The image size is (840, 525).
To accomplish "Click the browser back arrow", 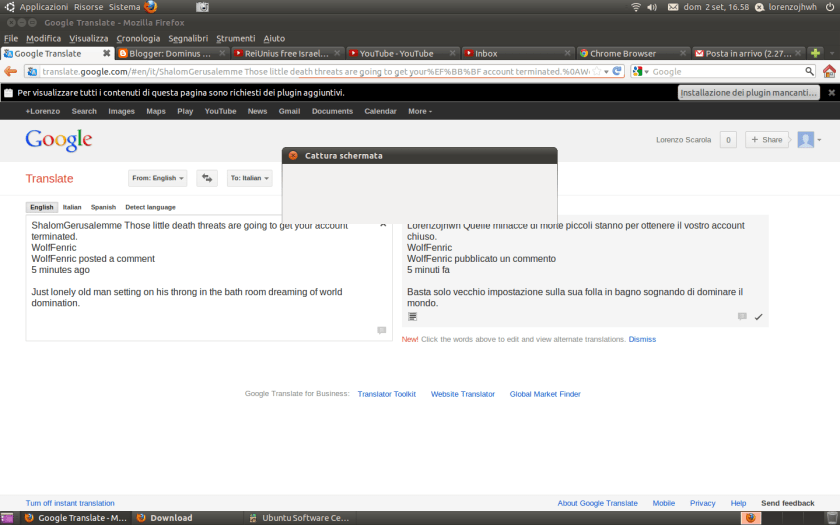I will pyautogui.click(x=11, y=71).
